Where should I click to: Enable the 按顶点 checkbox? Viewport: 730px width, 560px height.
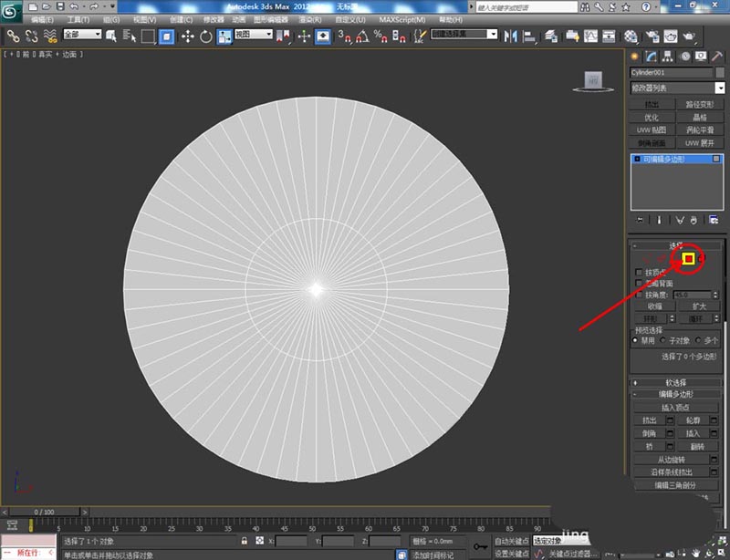[x=638, y=272]
